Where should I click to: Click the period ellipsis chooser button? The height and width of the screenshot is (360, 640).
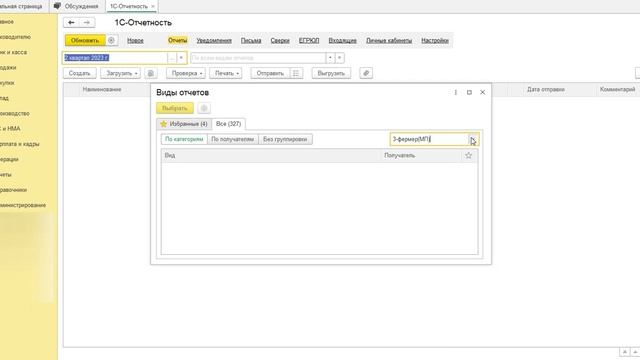[x=172, y=58]
